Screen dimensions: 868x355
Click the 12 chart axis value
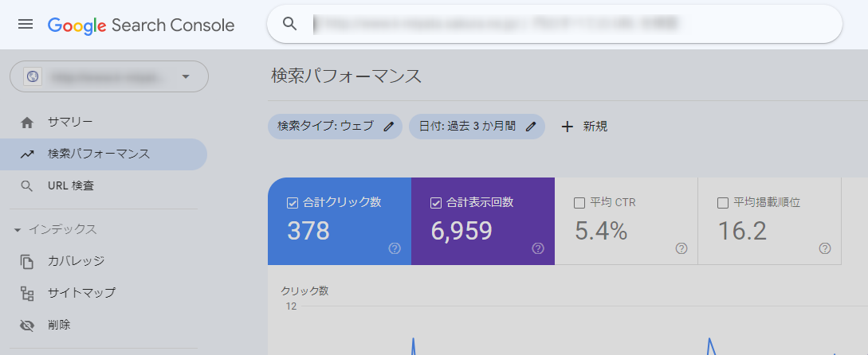pos(291,306)
